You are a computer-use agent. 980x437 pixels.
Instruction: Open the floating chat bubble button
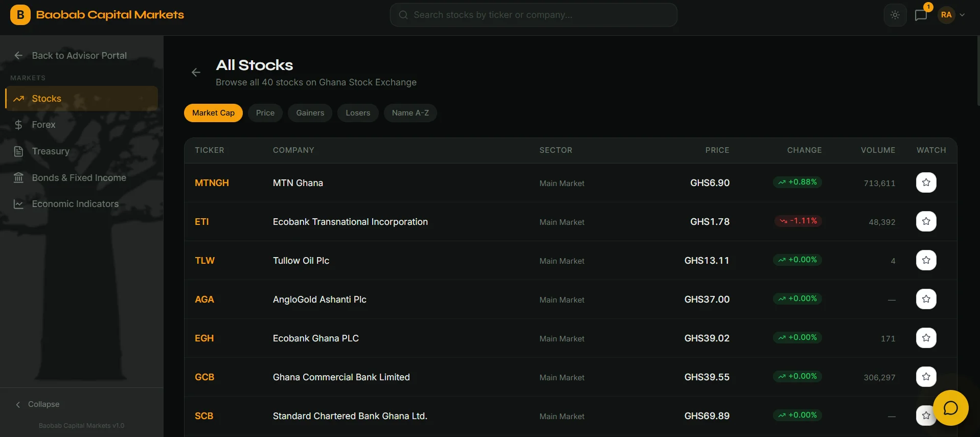951,408
